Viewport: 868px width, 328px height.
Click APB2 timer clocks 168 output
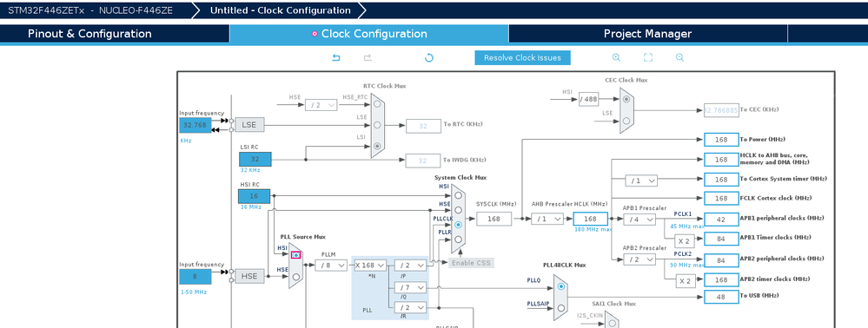pos(721,280)
